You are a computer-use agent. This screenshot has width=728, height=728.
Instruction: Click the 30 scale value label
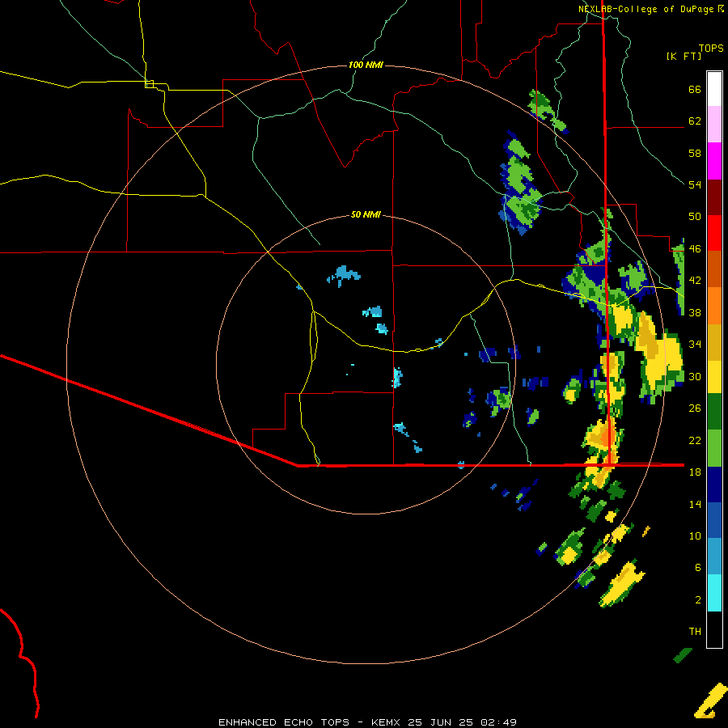tap(695, 376)
